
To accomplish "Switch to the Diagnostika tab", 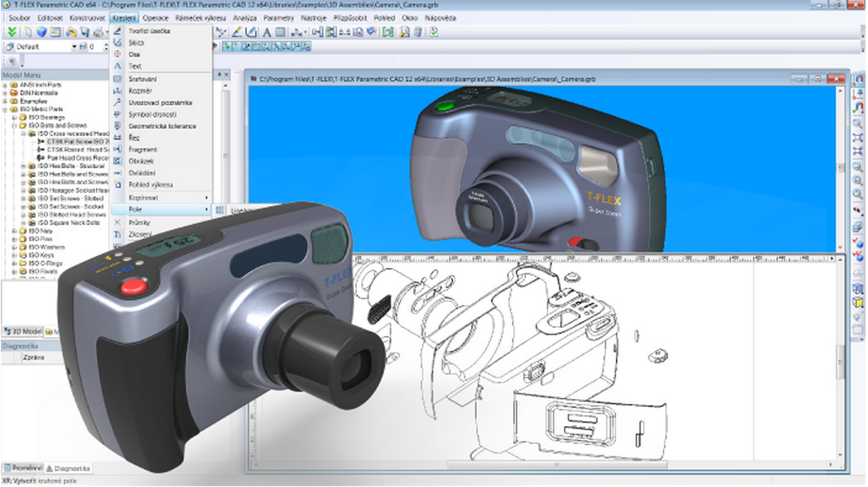I will 69,468.
